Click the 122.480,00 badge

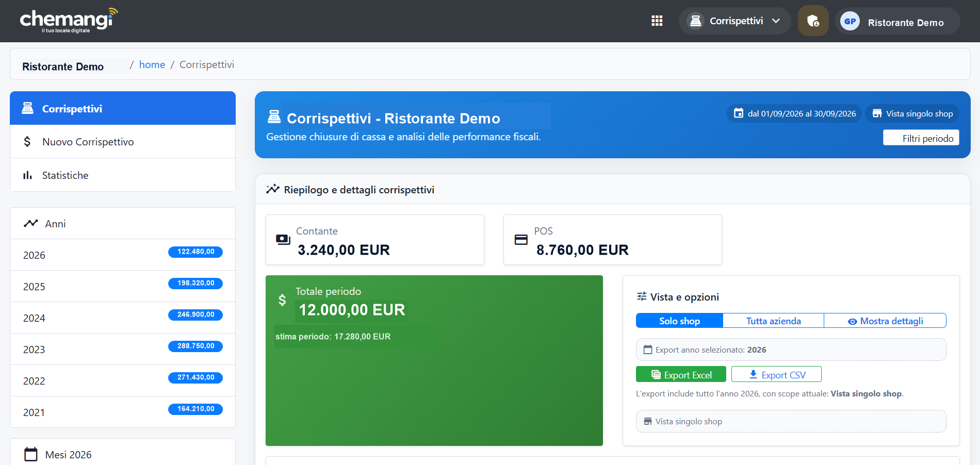pos(195,252)
